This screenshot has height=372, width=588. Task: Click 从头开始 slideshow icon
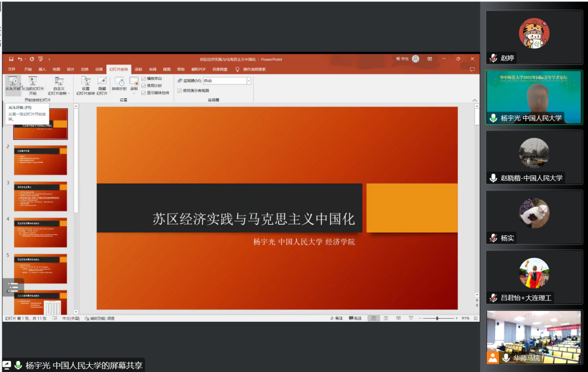(13, 81)
